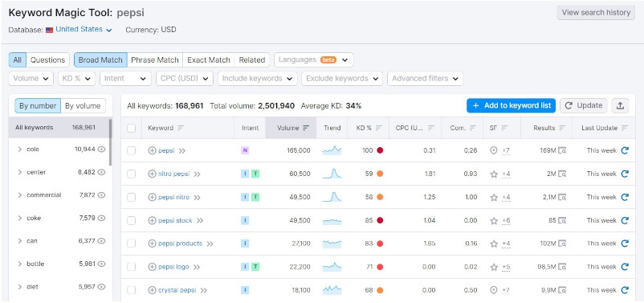Image resolution: width=644 pixels, height=303 pixels.
Task: Refresh the crystal pepsi row data
Action: (625, 290)
